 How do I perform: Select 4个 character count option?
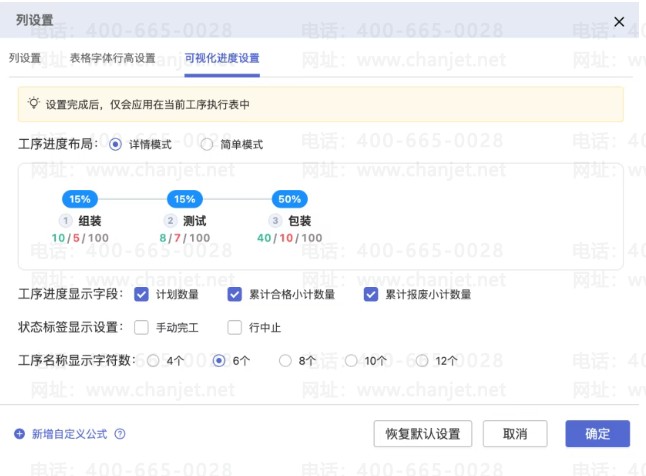point(153,361)
